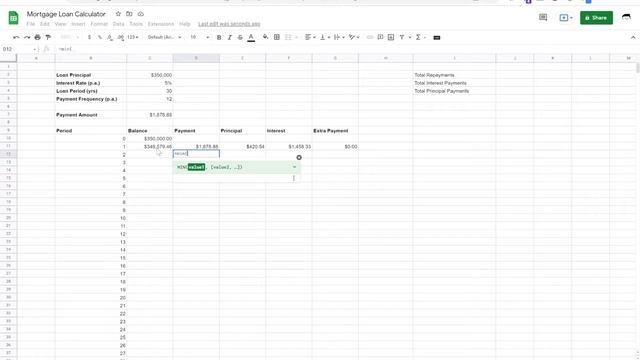
Task: Open the Tools menu
Action: (136, 24)
